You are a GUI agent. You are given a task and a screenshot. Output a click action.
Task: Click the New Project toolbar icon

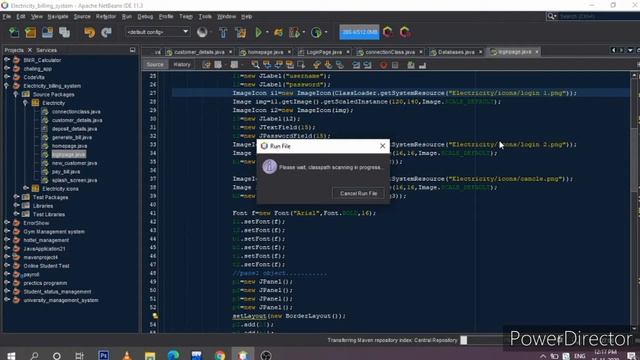31,32
